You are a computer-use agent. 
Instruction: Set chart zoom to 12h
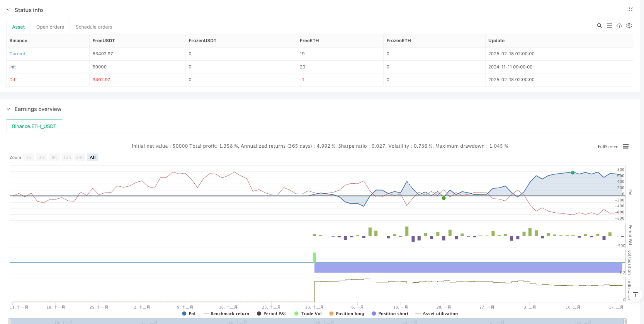click(67, 157)
